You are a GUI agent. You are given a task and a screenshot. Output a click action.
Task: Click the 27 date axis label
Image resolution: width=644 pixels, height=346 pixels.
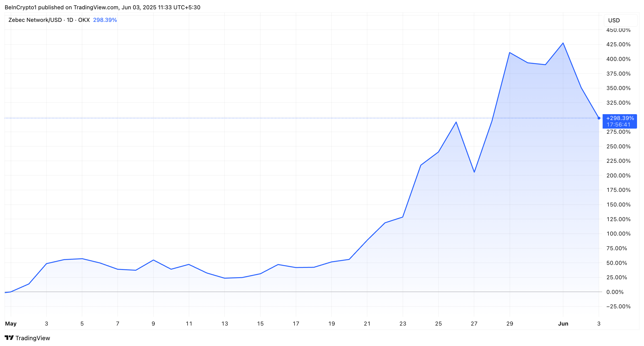click(x=474, y=323)
